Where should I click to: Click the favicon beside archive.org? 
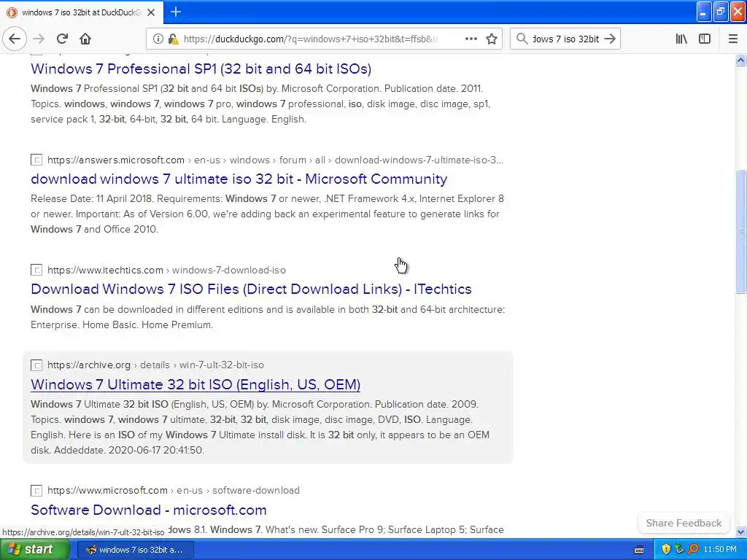click(36, 365)
